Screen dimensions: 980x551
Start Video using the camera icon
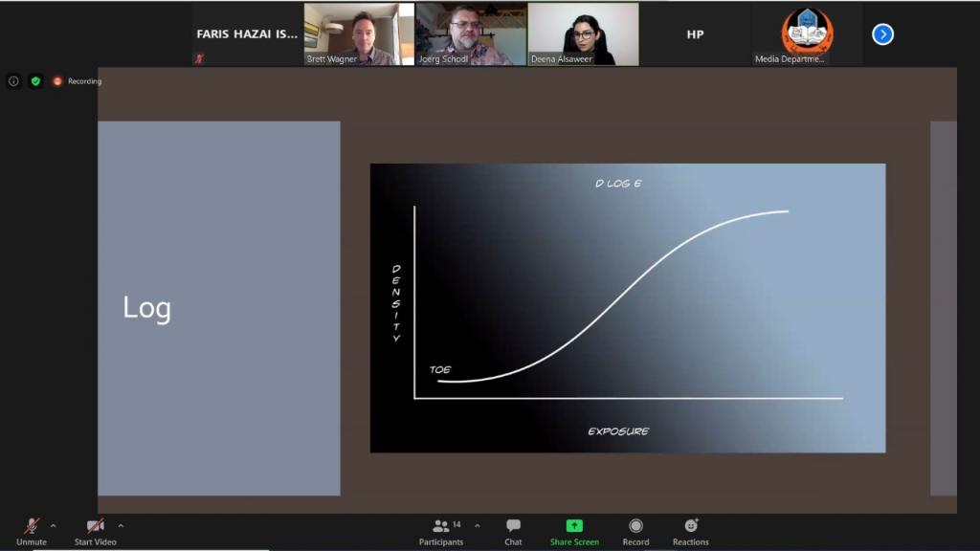pos(95,526)
